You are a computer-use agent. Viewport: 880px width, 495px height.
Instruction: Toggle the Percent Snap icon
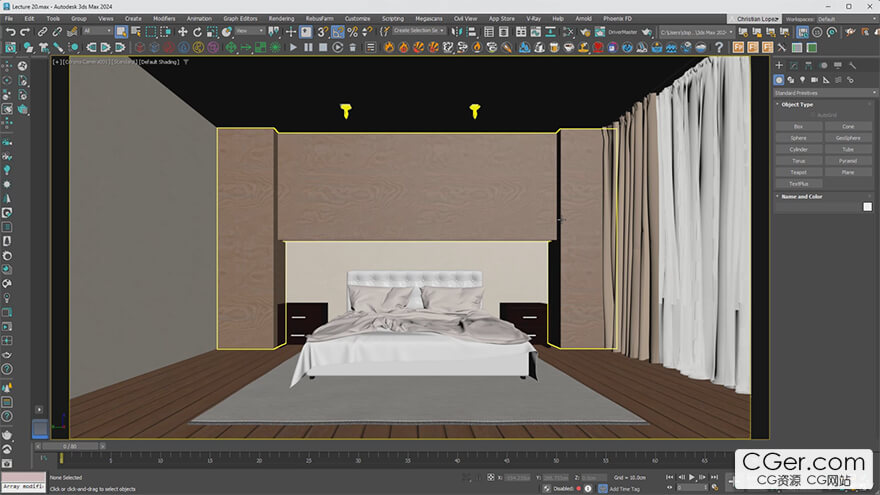point(352,32)
